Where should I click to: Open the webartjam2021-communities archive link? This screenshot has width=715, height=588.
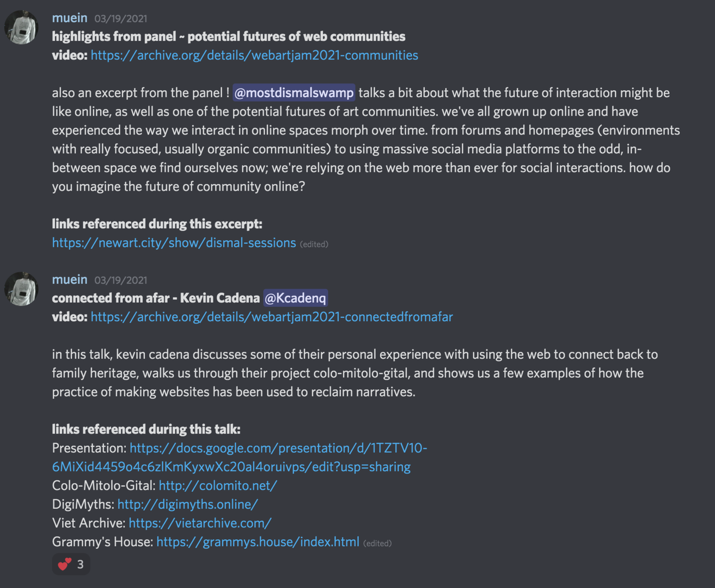point(254,56)
